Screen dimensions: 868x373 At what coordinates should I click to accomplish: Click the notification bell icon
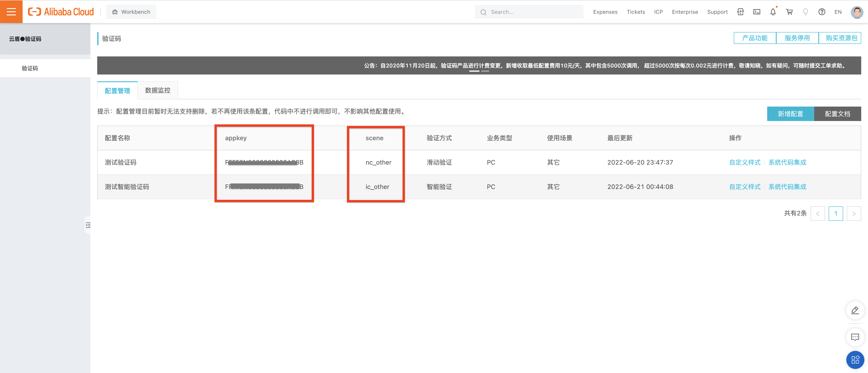point(773,11)
